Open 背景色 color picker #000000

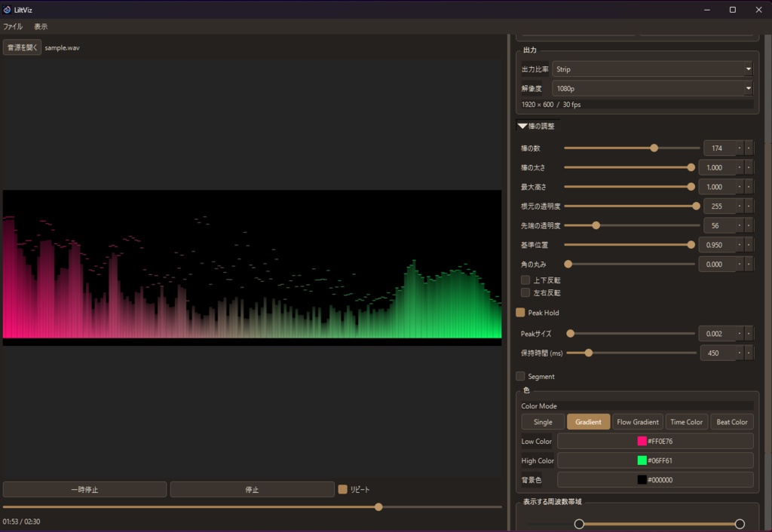coord(655,480)
